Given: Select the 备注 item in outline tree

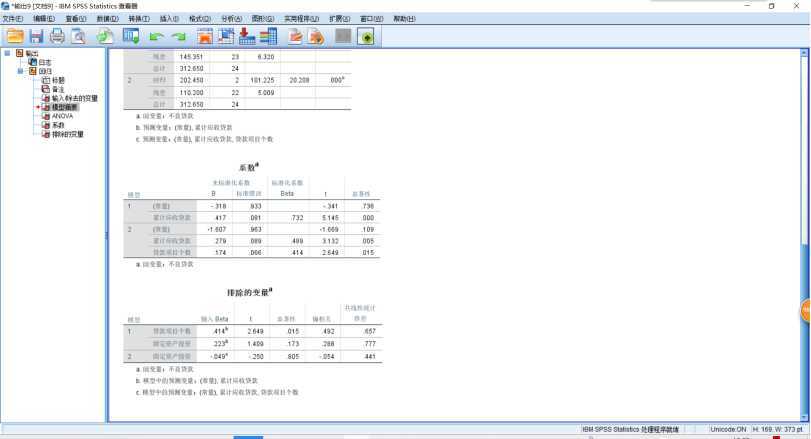Looking at the screenshot, I should 58,89.
